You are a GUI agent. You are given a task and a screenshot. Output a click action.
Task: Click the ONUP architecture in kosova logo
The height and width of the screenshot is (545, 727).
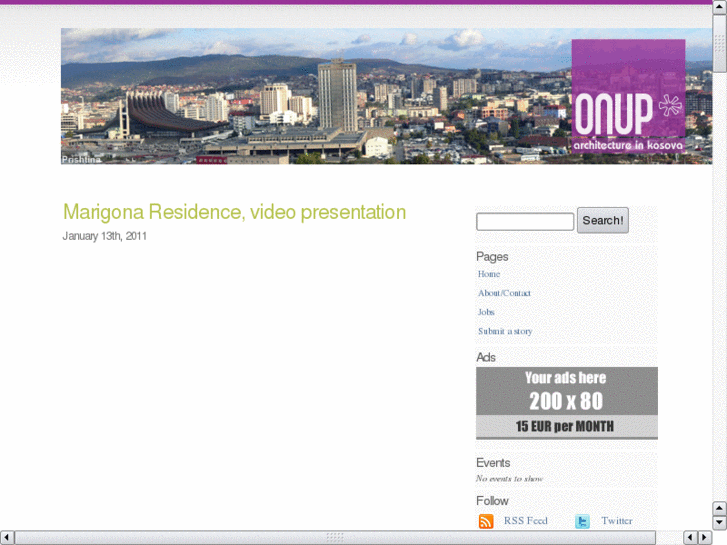pyautogui.click(x=628, y=96)
